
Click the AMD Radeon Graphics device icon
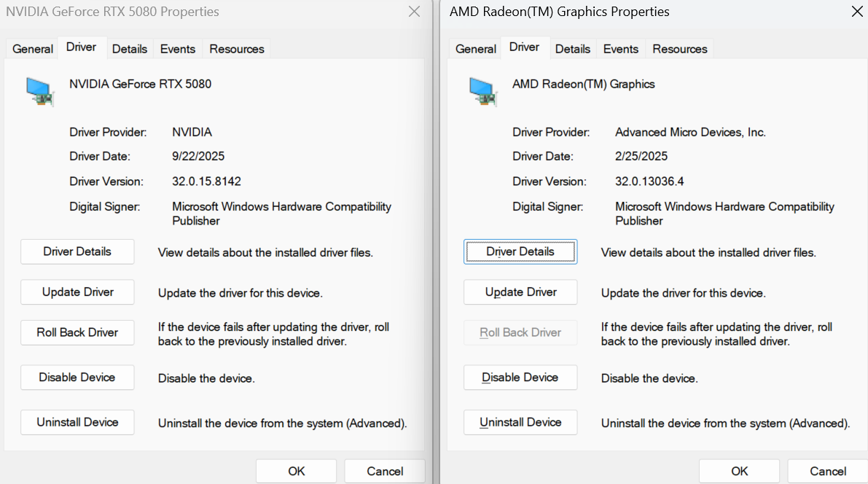[483, 90]
